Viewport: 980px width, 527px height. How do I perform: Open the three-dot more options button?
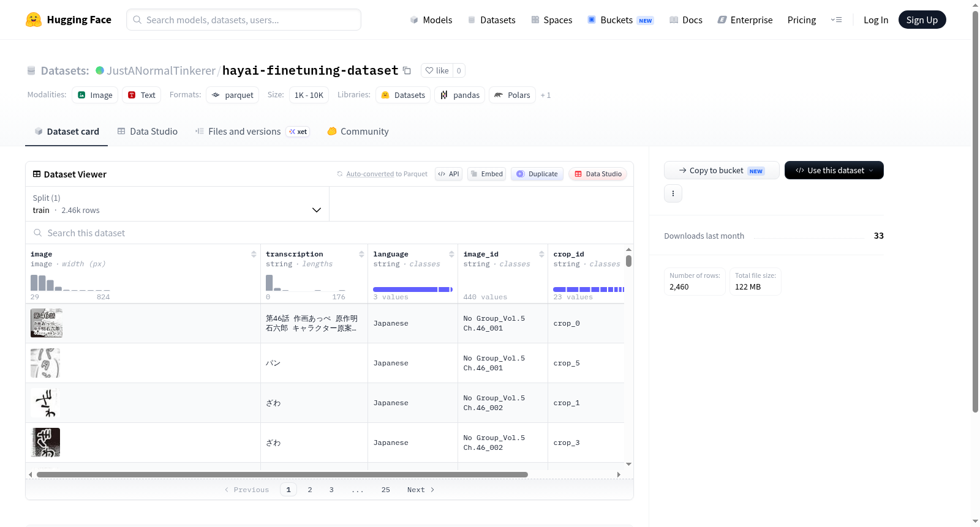point(673,193)
